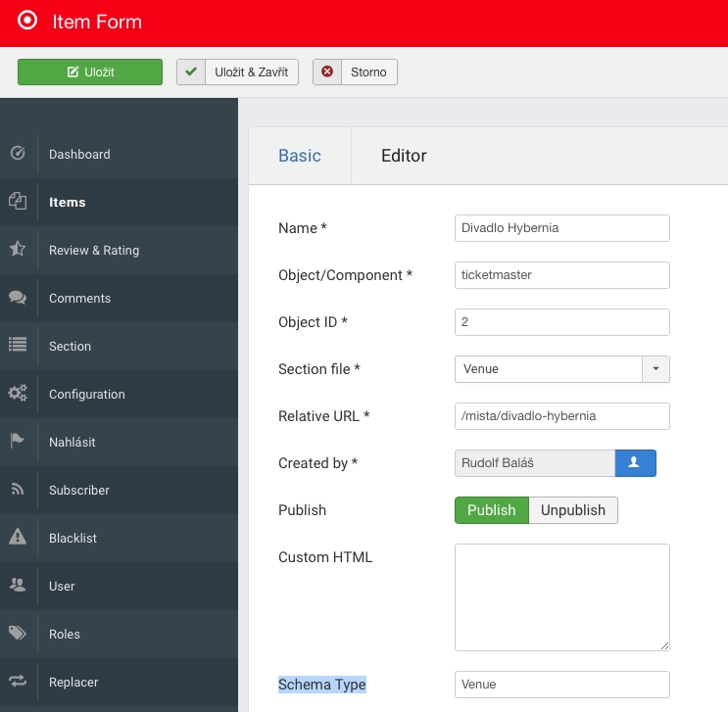Cancel with the Storno button
This screenshot has height=712, width=728.
coord(356,72)
